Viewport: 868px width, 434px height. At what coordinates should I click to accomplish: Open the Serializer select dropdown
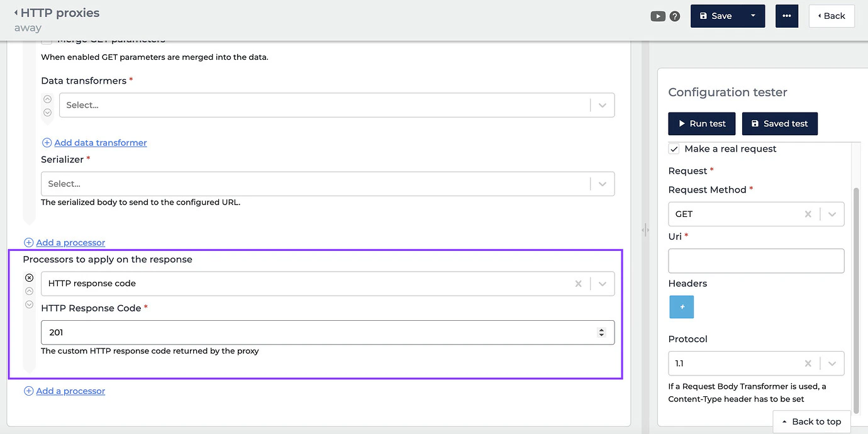click(x=328, y=184)
